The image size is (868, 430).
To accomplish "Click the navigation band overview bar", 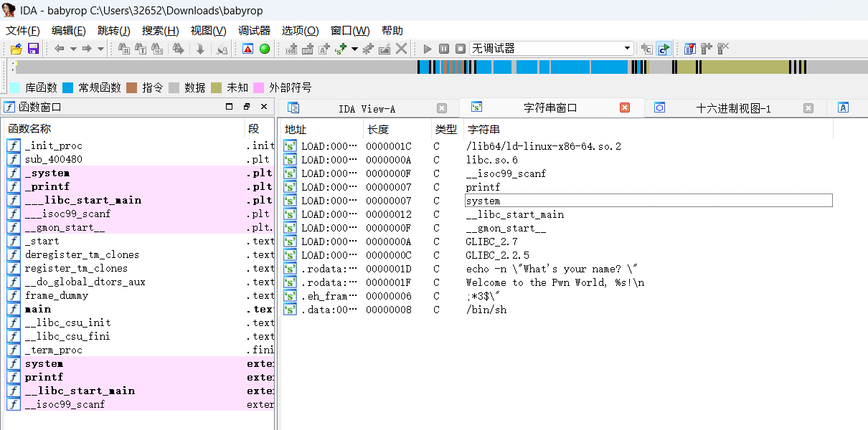I will [440, 67].
